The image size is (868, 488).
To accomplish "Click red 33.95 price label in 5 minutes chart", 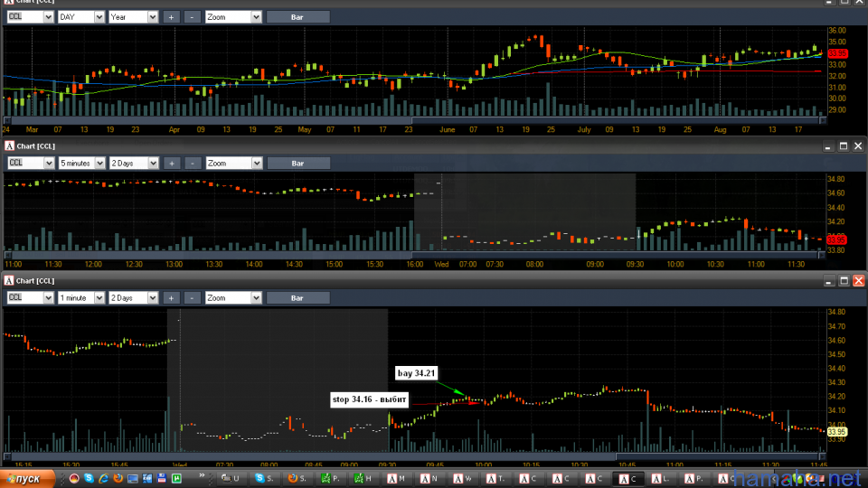I will point(836,239).
